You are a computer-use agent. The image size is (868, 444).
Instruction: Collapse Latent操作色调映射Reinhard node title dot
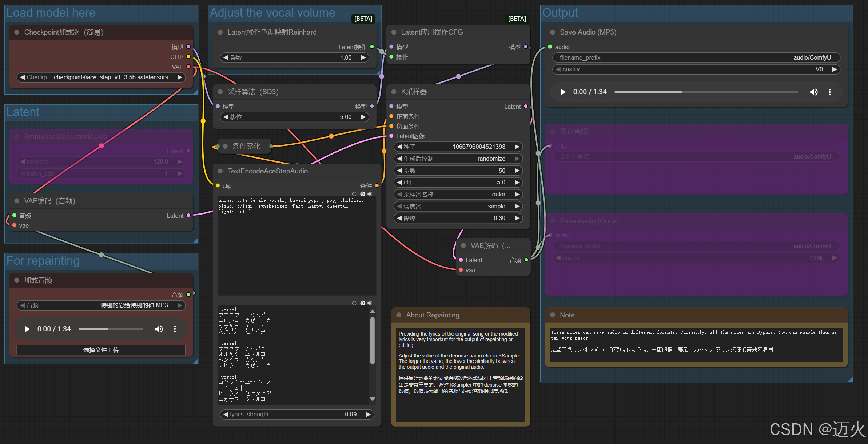tap(220, 32)
